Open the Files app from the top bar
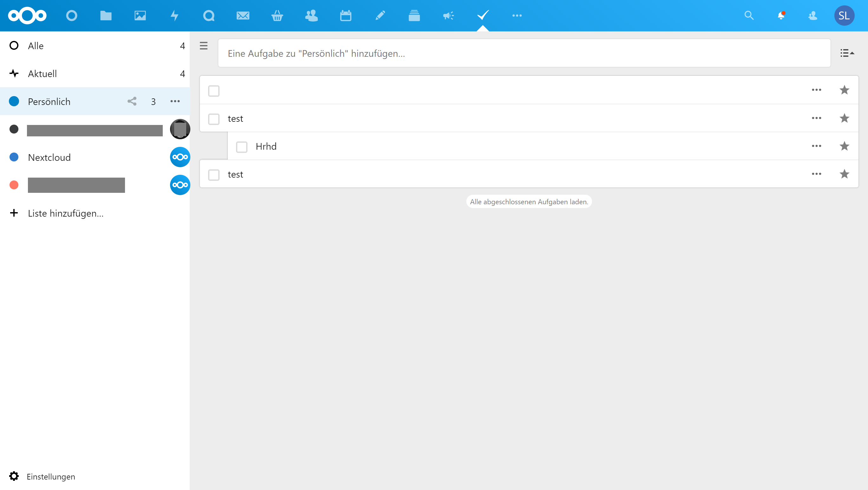This screenshot has height=490, width=868. point(106,16)
